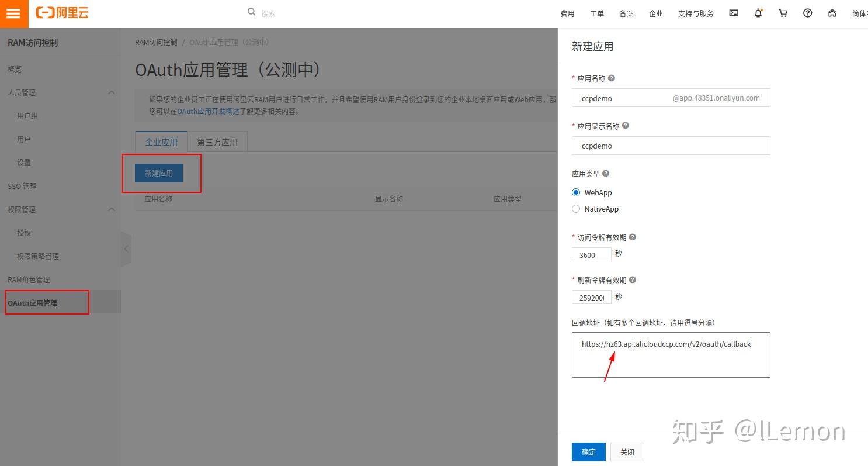Click the 应用显示名称 input field

[x=671, y=146]
